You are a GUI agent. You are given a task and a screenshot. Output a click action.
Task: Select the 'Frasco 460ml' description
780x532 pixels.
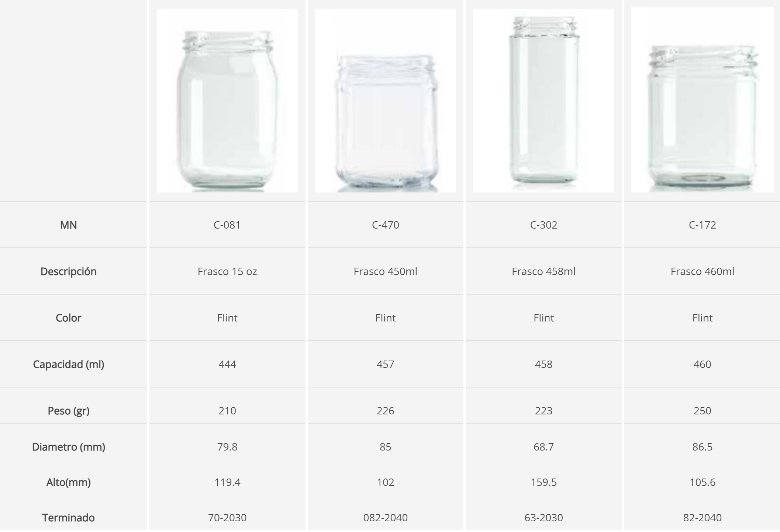pos(702,271)
